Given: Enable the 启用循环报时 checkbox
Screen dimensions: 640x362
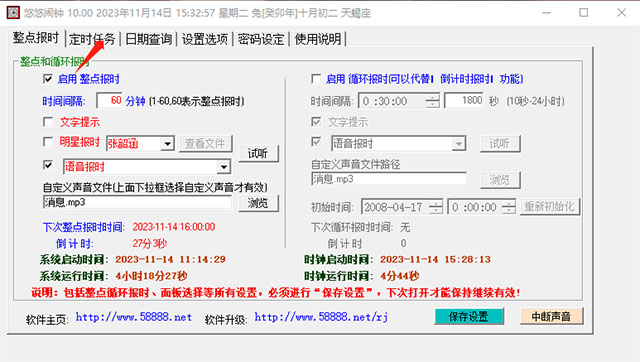Looking at the screenshot, I should (x=316, y=78).
